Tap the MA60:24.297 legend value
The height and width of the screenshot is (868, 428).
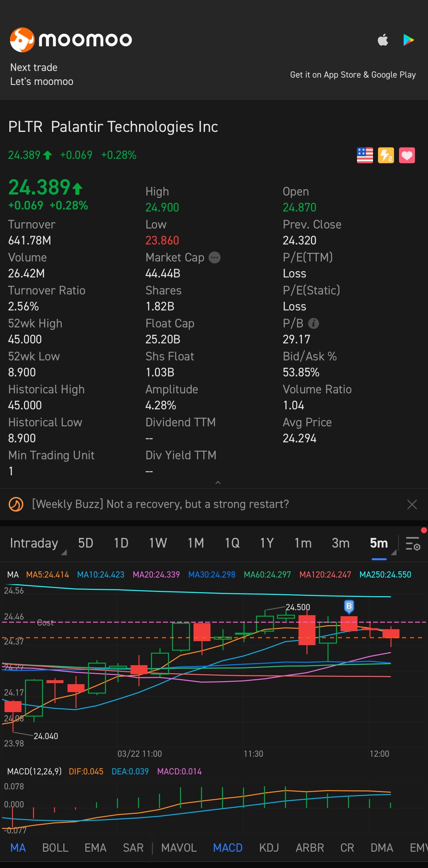pyautogui.click(x=267, y=575)
